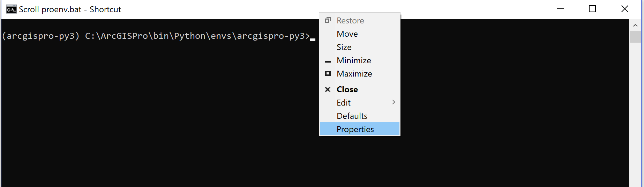
Task: Maximize the window using title bar button
Action: point(592,9)
